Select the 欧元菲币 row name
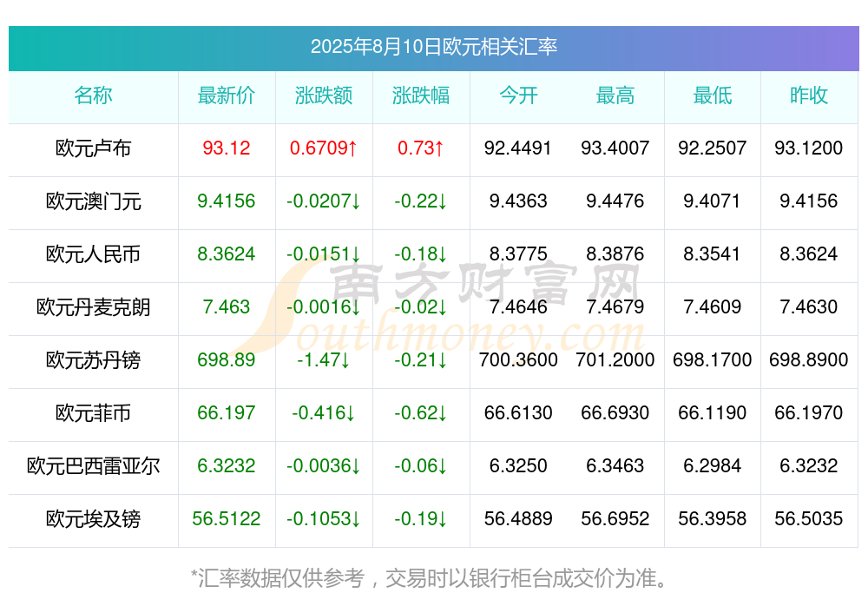 [93, 412]
